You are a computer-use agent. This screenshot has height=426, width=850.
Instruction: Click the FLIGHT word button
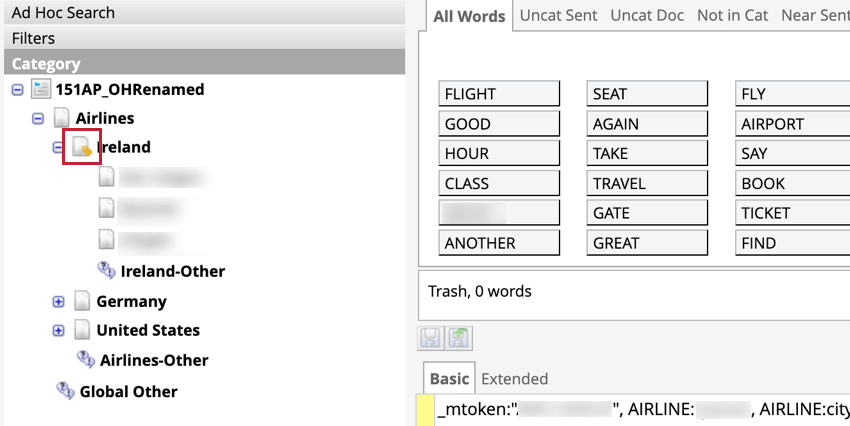tap(498, 94)
